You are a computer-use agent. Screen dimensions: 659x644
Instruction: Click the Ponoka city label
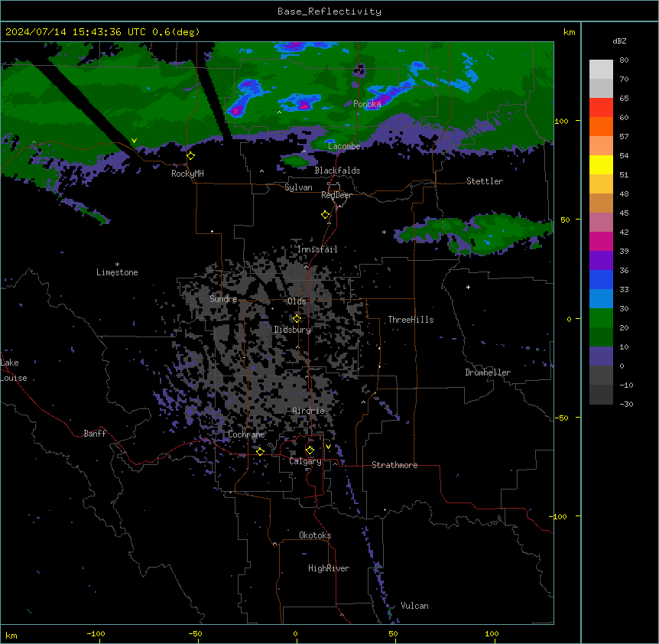(x=367, y=104)
